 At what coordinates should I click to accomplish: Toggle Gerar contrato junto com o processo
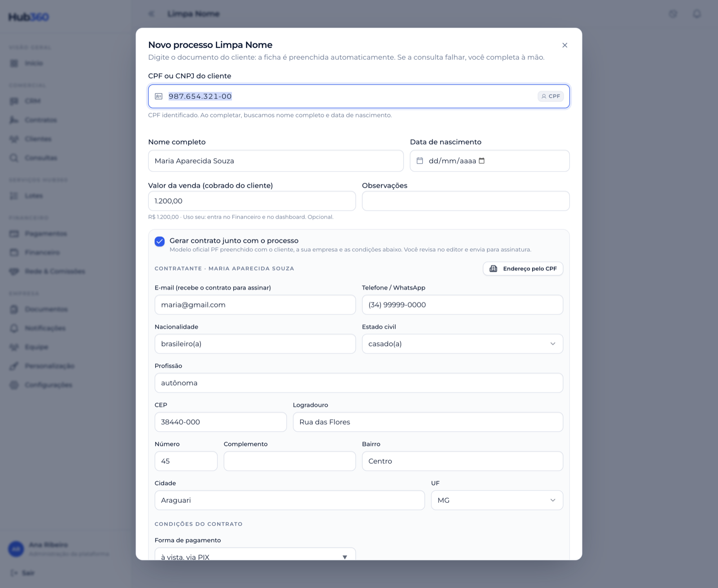pyautogui.click(x=160, y=241)
